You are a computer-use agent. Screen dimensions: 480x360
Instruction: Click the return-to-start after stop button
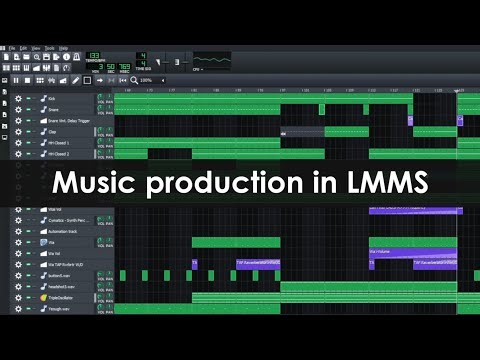[x=123, y=80]
